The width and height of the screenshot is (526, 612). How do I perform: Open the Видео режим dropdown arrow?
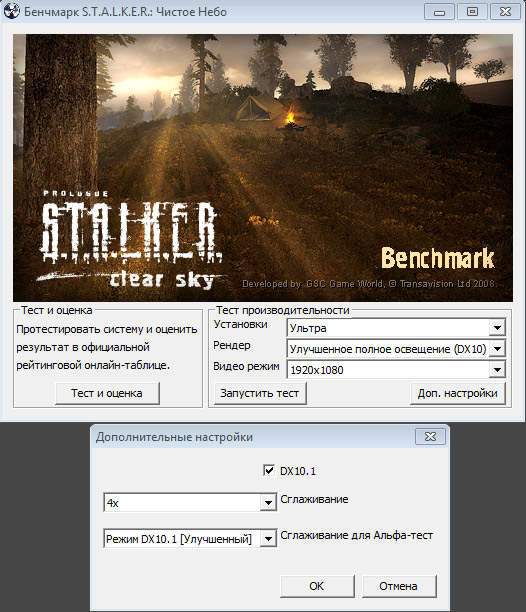pos(498,369)
